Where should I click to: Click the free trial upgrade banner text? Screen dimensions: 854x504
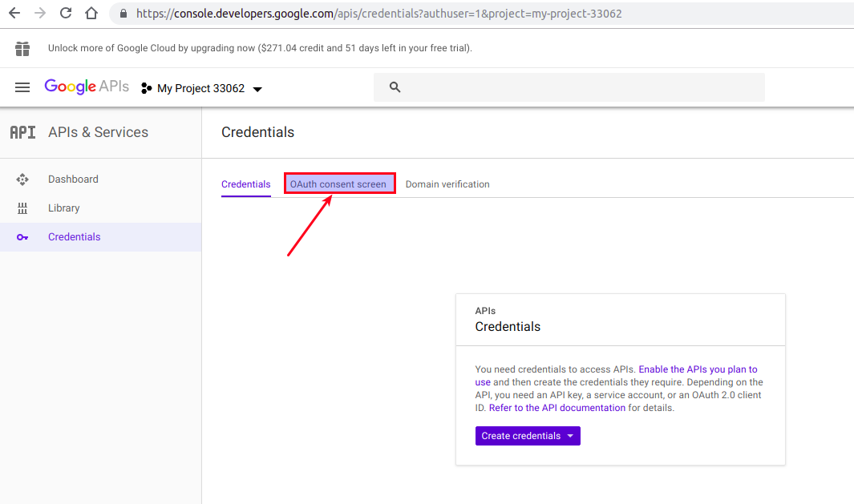260,48
